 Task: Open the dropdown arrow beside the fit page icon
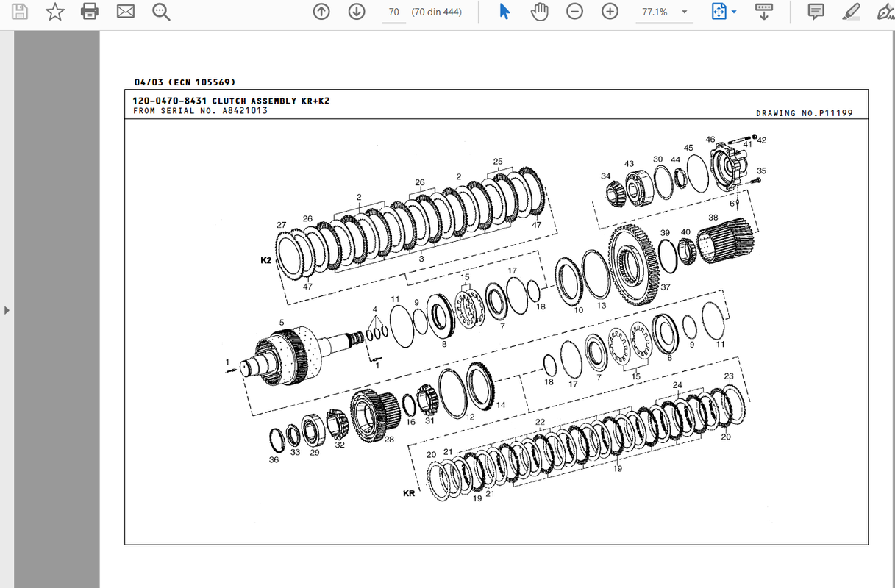[734, 12]
